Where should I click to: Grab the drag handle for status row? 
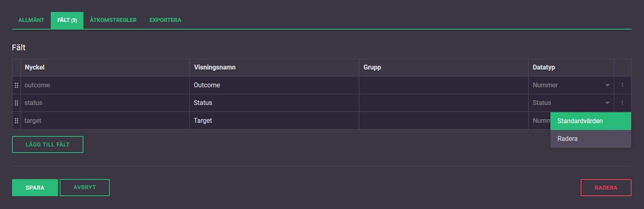(16, 103)
